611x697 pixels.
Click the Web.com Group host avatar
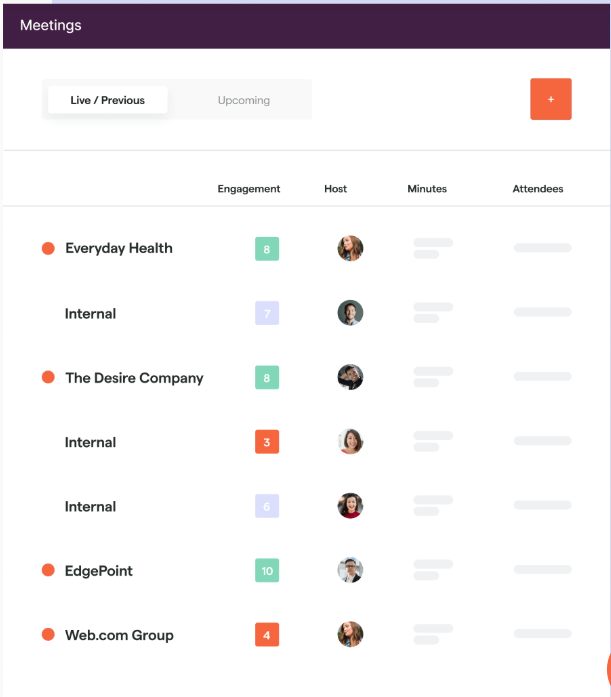coord(350,634)
